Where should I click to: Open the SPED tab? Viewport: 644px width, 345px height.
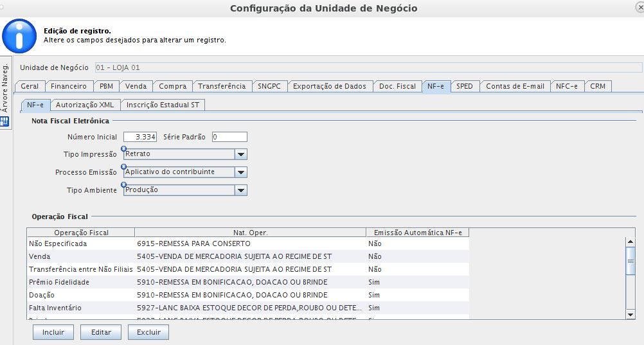(x=465, y=86)
